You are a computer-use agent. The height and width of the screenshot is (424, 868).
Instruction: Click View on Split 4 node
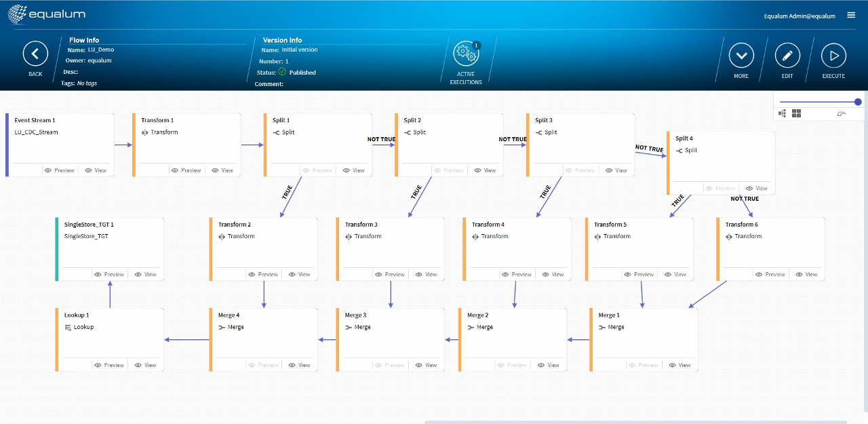pyautogui.click(x=757, y=189)
